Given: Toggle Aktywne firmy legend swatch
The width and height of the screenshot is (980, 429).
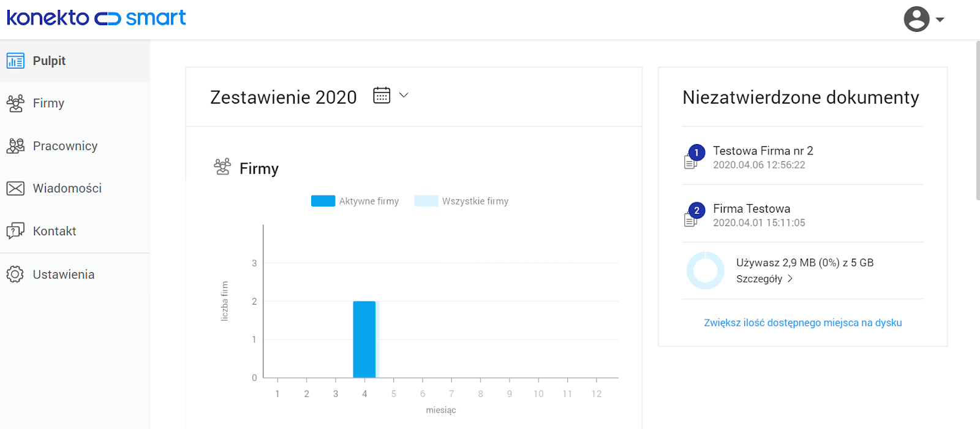Looking at the screenshot, I should 323,201.
